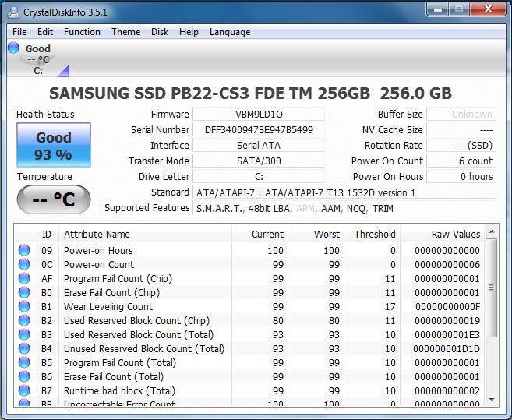Click the Supported Features field
This screenshot has width=512, height=420.
pyautogui.click(x=344, y=208)
